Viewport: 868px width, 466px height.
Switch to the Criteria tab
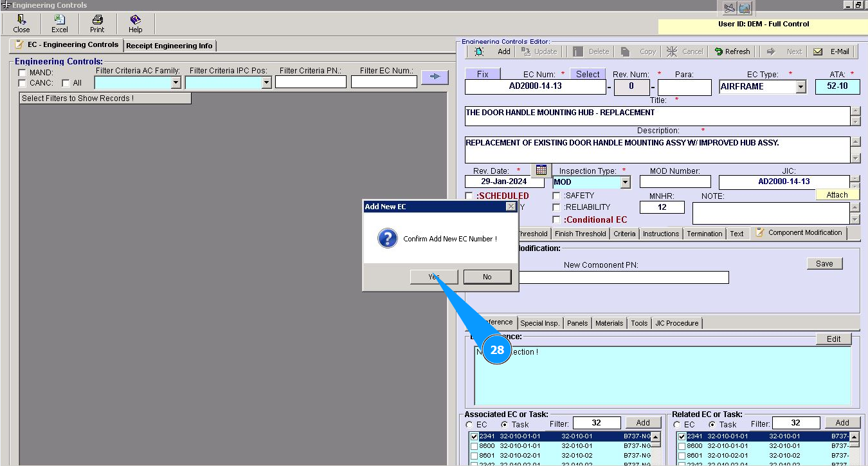(x=624, y=234)
